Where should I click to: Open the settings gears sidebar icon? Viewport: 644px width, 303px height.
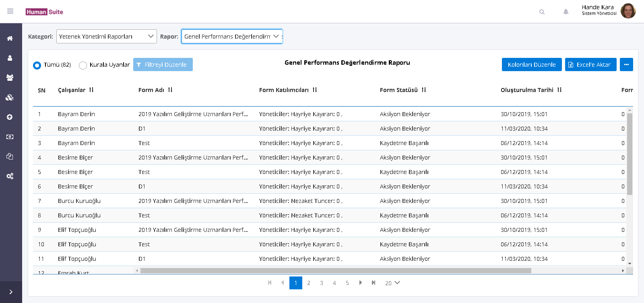(x=10, y=176)
